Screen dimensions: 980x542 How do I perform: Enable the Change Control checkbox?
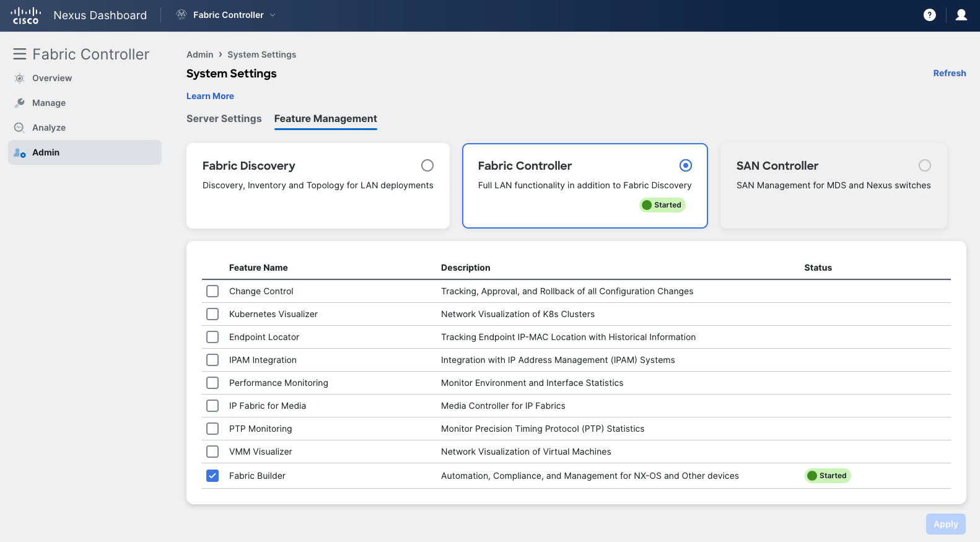pyautogui.click(x=212, y=291)
